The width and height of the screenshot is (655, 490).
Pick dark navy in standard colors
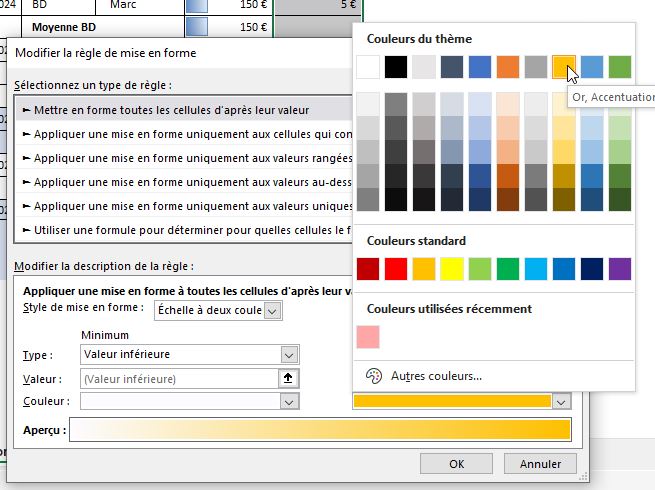(x=592, y=269)
